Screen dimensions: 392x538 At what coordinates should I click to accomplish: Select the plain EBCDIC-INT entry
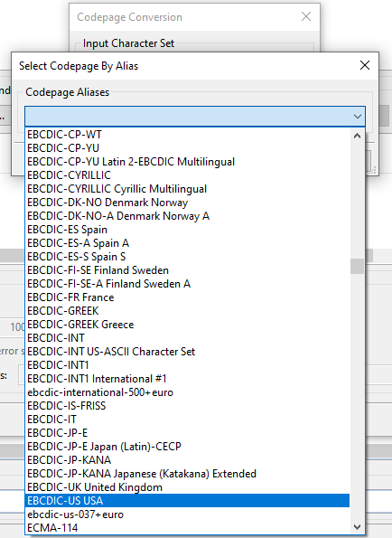[188, 338]
